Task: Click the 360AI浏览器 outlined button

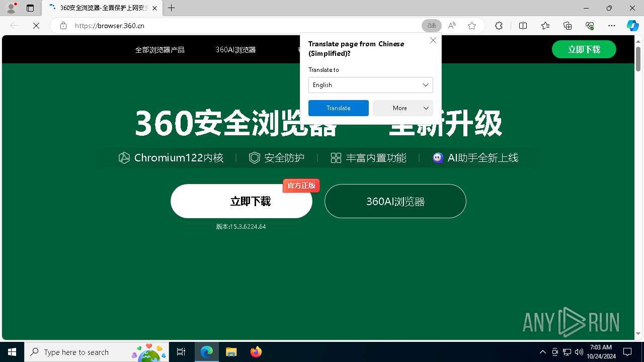Action: pyautogui.click(x=395, y=201)
